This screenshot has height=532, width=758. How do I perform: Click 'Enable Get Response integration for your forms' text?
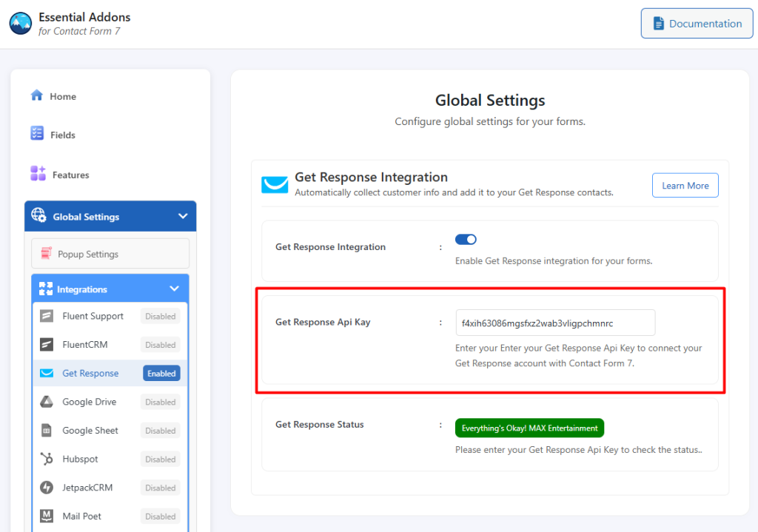[x=554, y=261]
